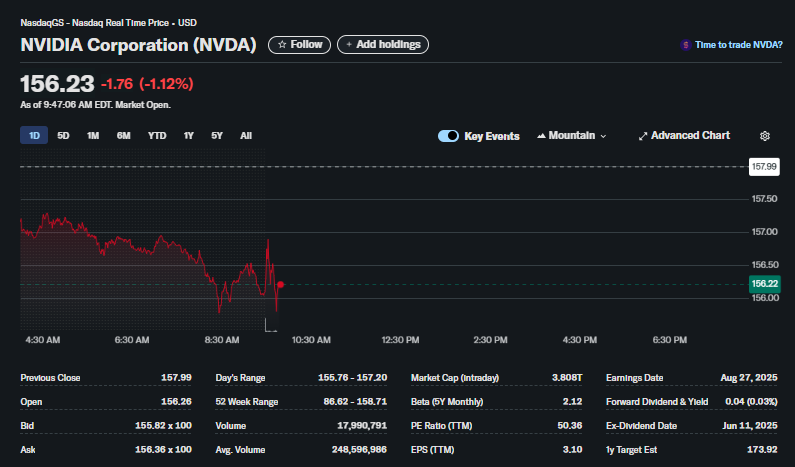Select the 1M range tab

[x=93, y=135]
